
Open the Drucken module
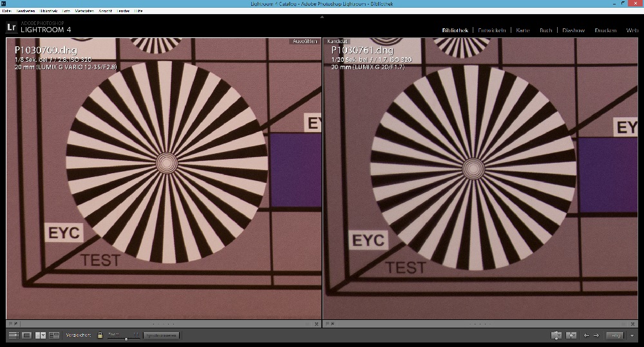coord(606,30)
